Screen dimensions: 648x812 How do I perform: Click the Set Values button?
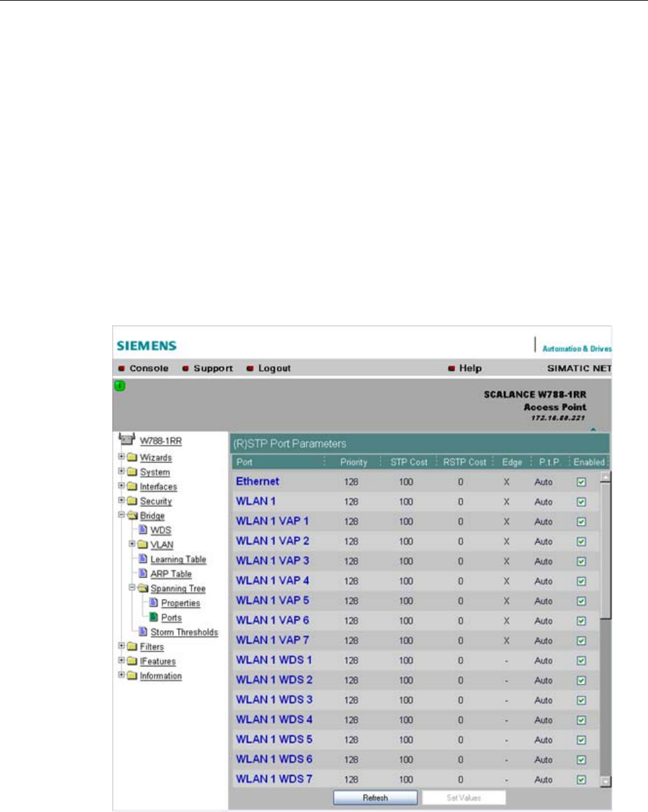coord(464,798)
